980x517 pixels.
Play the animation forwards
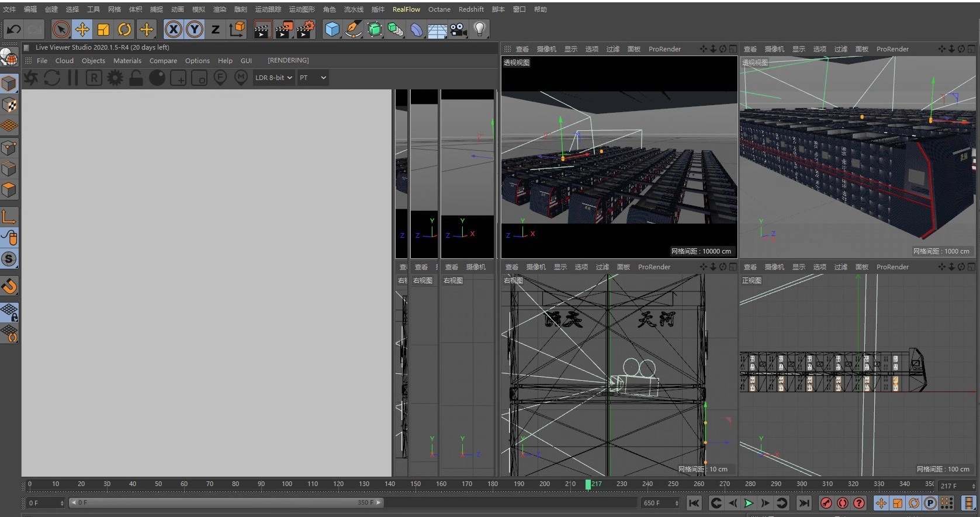pyautogui.click(x=749, y=503)
